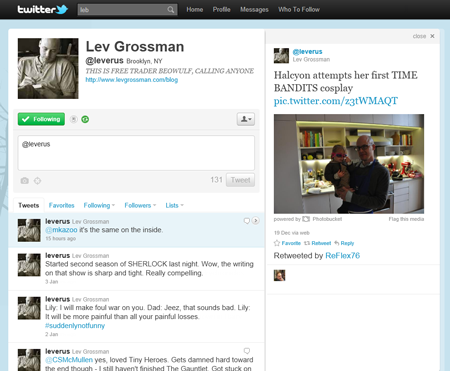Click small avatar in the detail pane
Viewport: 450px width, 371px height.
[x=281, y=56]
